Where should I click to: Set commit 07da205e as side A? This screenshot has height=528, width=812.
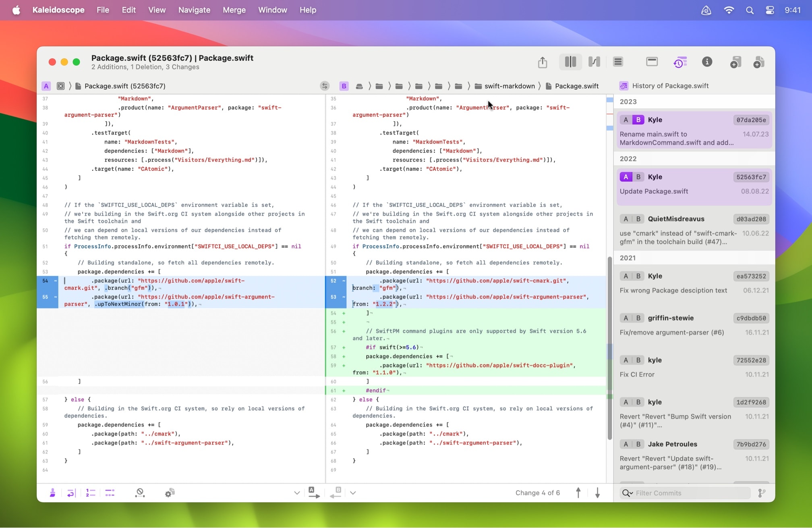626,120
